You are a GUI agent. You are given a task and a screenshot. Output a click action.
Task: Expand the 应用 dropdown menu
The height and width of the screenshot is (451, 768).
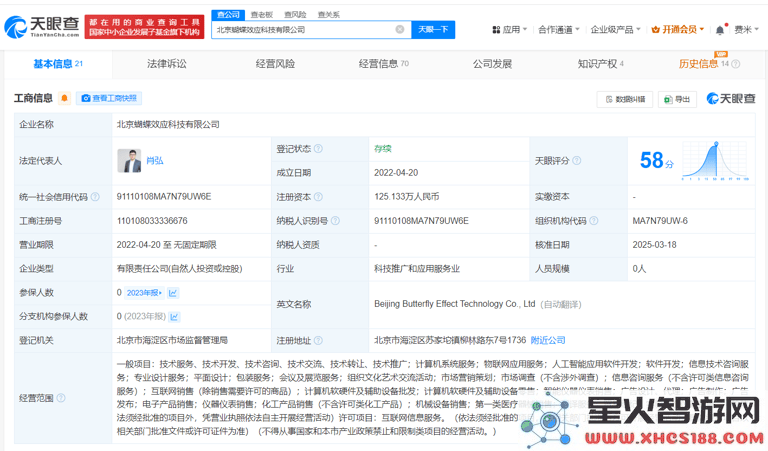coord(509,30)
